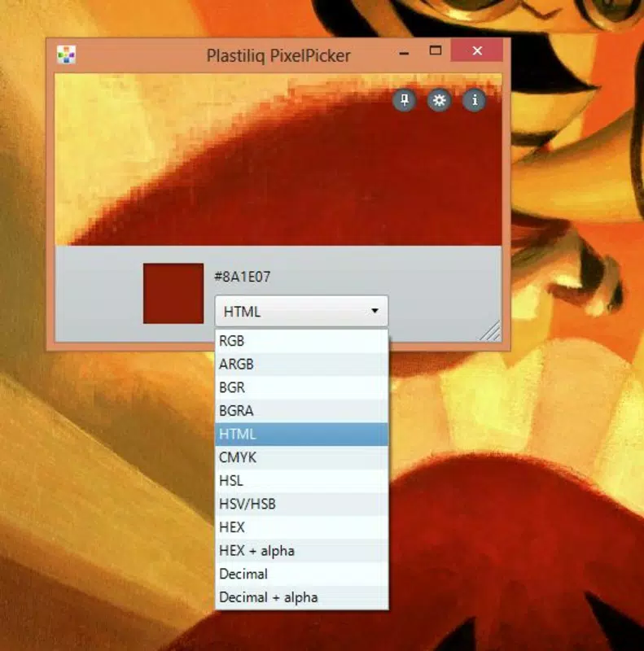
Task: Click the PixelPicker app icon in title bar
Action: (x=67, y=55)
